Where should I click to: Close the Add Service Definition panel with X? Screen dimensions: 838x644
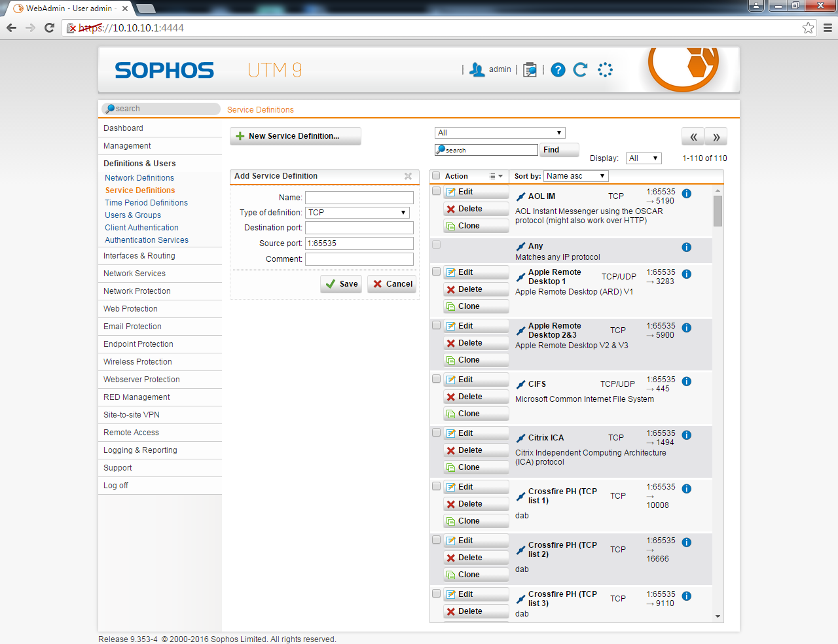pos(408,176)
